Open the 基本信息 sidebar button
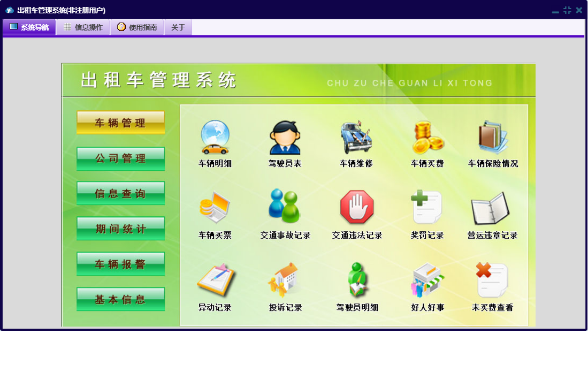This screenshot has height=387, width=588. (120, 299)
